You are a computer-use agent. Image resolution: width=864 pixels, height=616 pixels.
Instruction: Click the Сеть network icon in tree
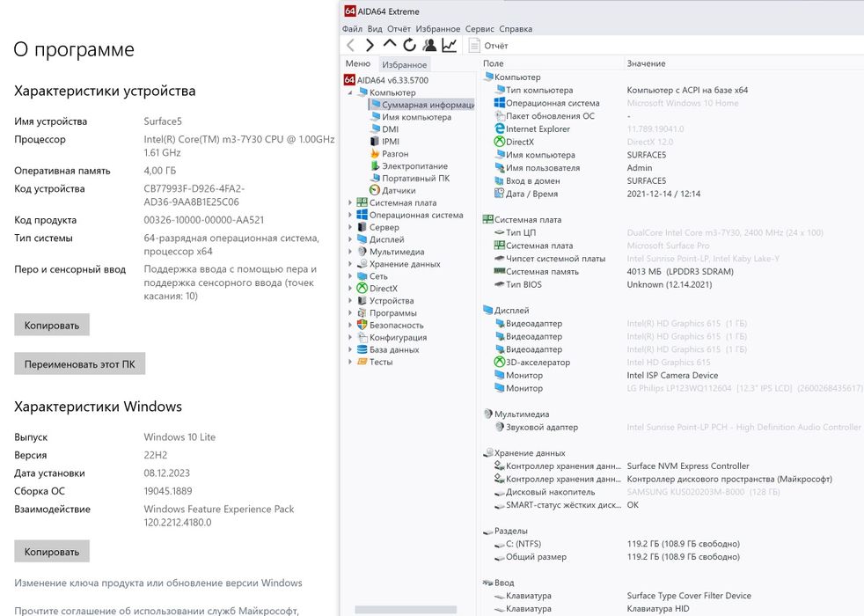coord(362,276)
